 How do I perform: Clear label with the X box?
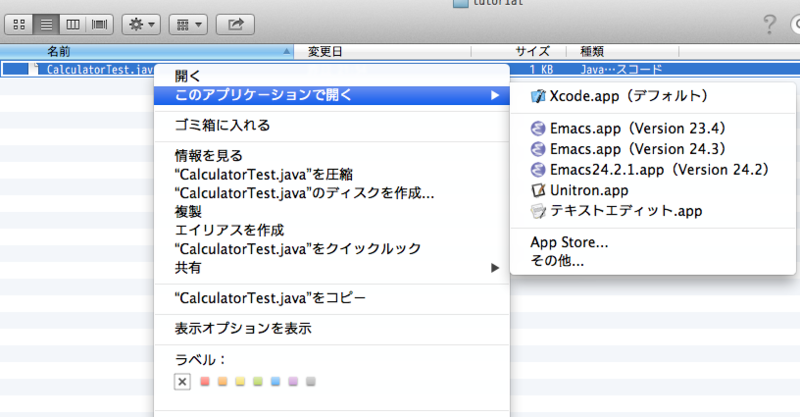(182, 381)
